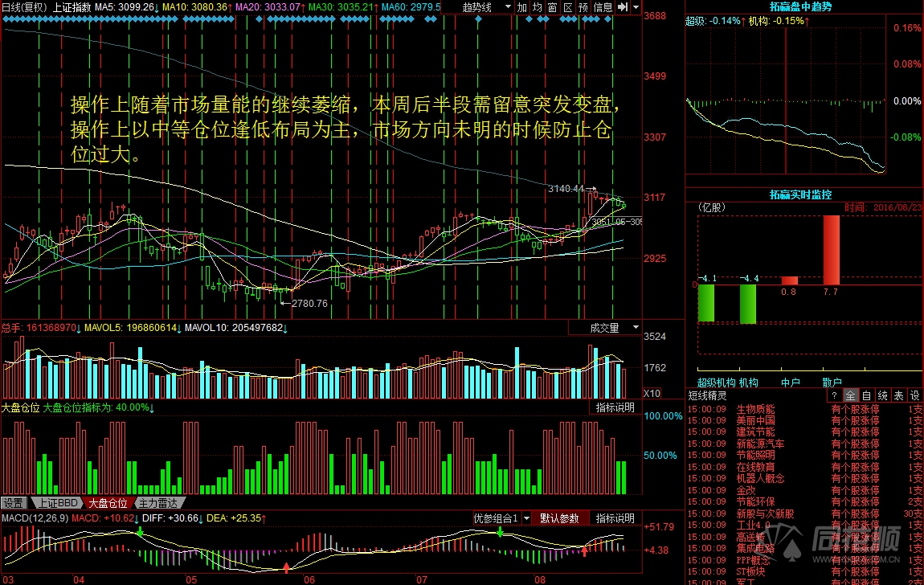
Task: Open the 趋势线 dropdown
Action: pos(488,7)
